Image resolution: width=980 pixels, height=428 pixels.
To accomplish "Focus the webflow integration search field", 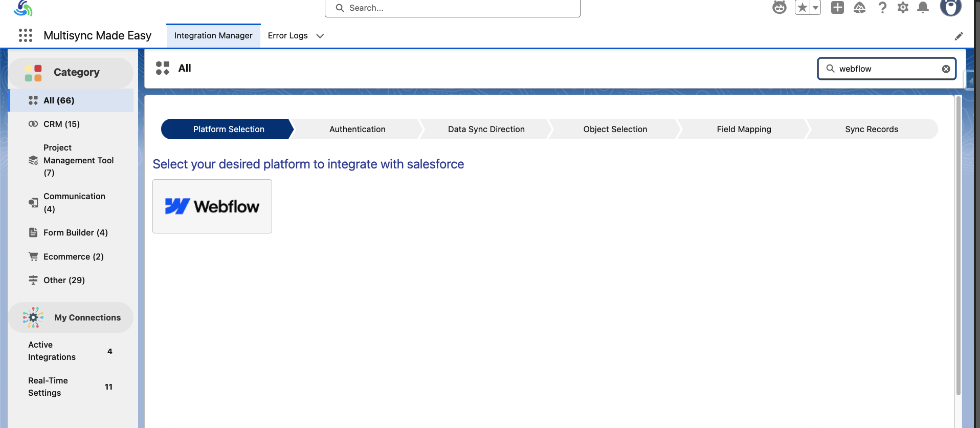I will coord(887,69).
